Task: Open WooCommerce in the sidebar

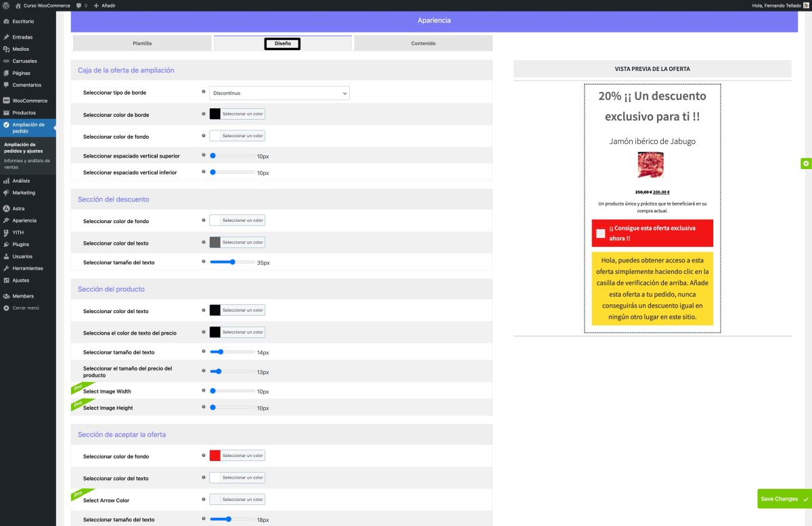Action: click(29, 101)
